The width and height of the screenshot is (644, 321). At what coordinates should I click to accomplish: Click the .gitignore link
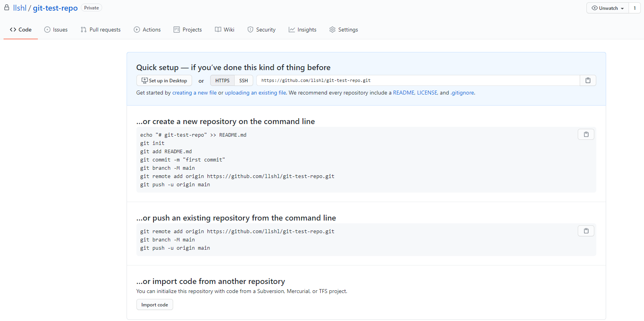point(463,93)
